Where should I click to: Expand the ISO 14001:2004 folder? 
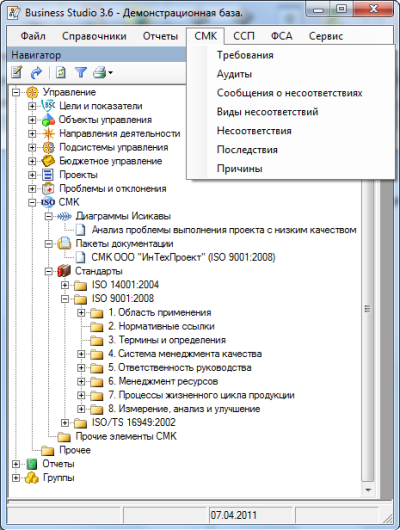tap(65, 285)
